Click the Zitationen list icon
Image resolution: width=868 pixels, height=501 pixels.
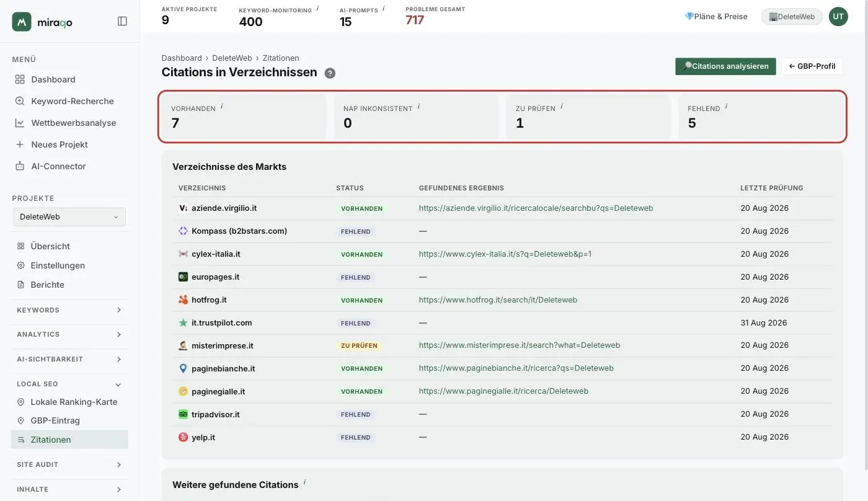[x=20, y=440]
